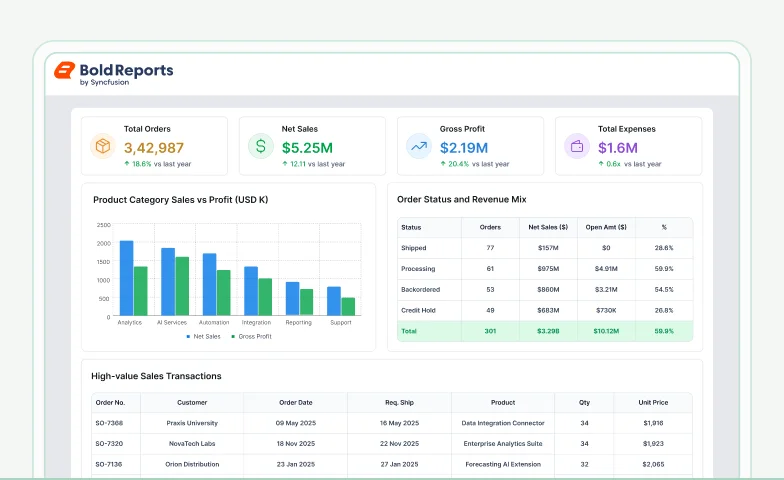Click the 20.4% vs last year indicator
The image size is (784, 480).
[474, 164]
